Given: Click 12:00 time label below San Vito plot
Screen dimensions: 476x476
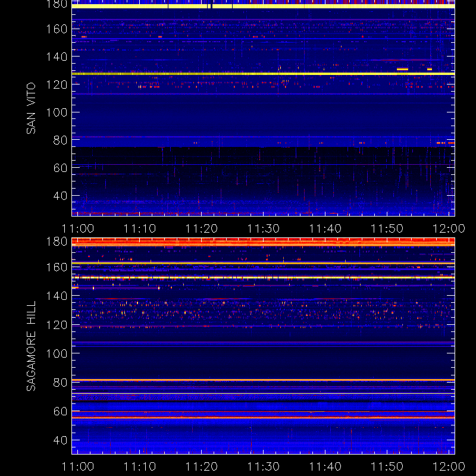Looking at the screenshot, I should (449, 228).
